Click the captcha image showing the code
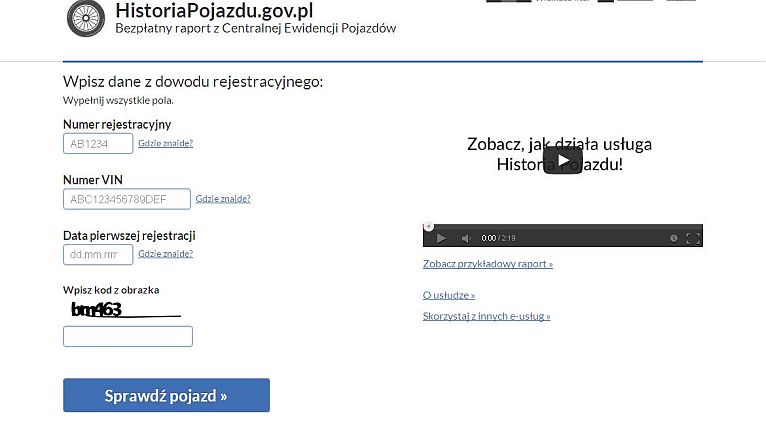The image size is (766, 431). point(122,309)
